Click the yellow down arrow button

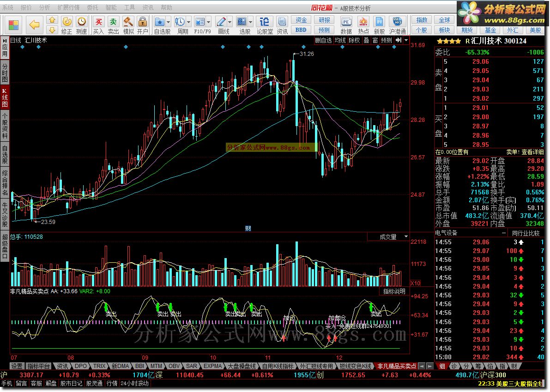[x=52, y=30]
